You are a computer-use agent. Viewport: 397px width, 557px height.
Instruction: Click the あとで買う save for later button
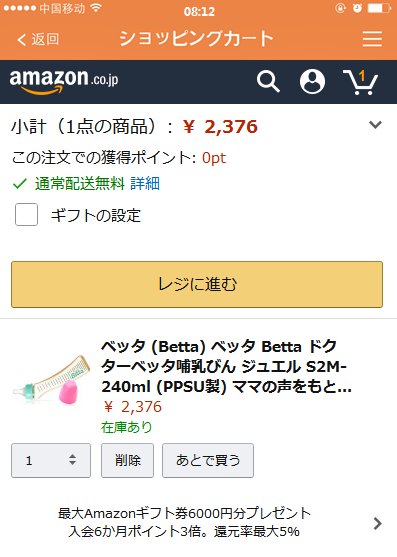click(x=208, y=460)
